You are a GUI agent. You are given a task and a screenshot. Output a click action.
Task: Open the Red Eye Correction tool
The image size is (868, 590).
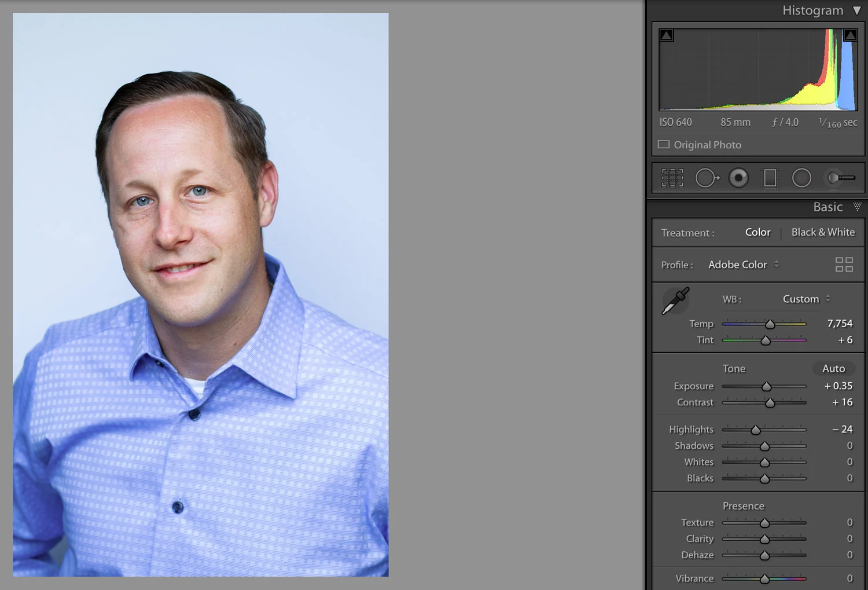pyautogui.click(x=738, y=178)
